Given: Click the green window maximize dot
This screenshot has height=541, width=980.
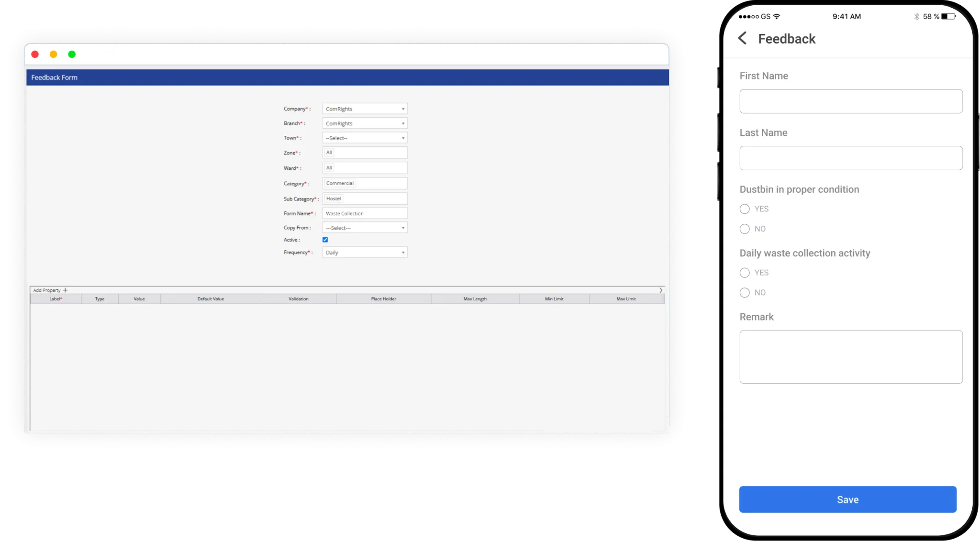Looking at the screenshot, I should coord(72,55).
